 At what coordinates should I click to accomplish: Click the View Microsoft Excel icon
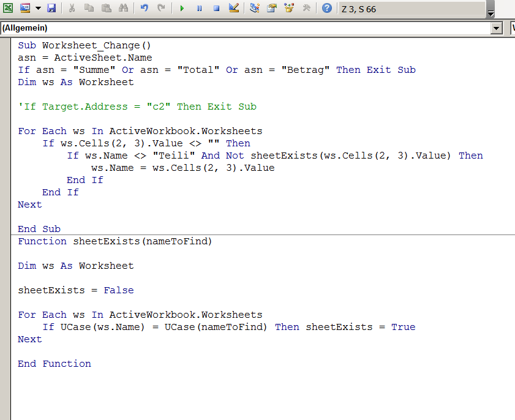pyautogui.click(x=8, y=8)
